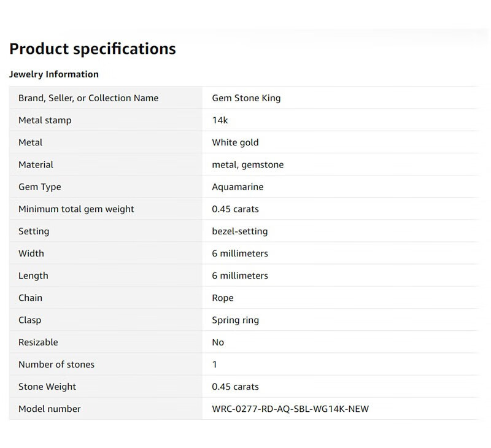
Task: Select the WRC-0277-RD-AQ-SBL-WG14K-NEW model number
Action: [290, 409]
